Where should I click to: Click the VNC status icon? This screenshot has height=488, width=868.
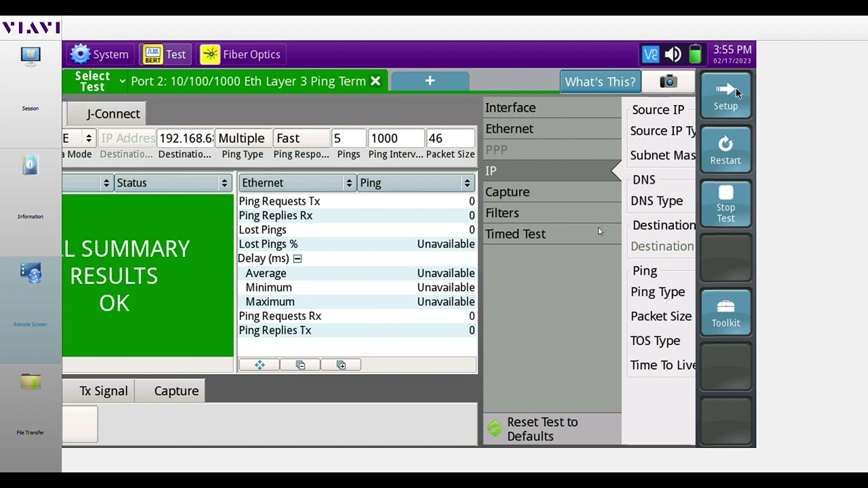click(650, 54)
